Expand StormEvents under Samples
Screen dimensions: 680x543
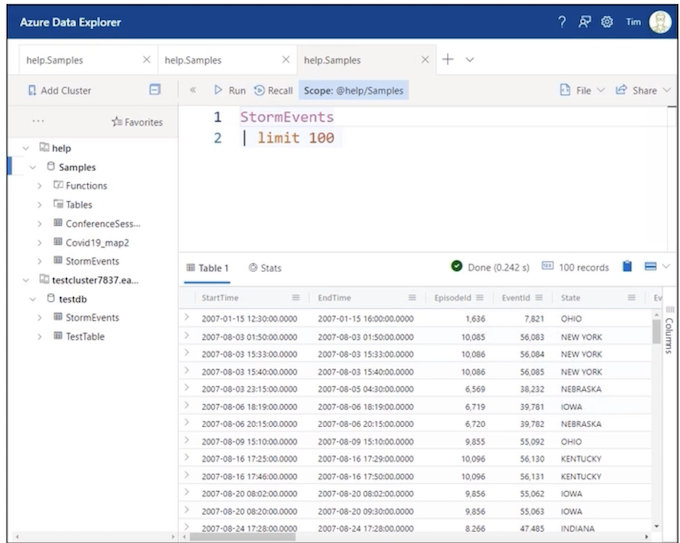[x=39, y=261]
